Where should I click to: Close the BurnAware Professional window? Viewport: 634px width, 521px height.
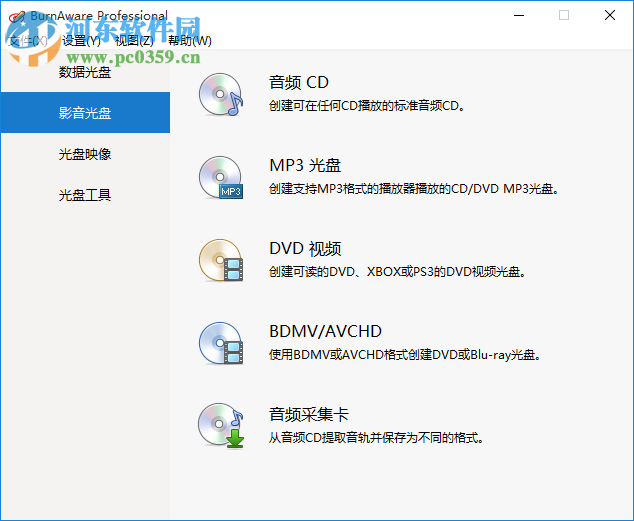(610, 15)
